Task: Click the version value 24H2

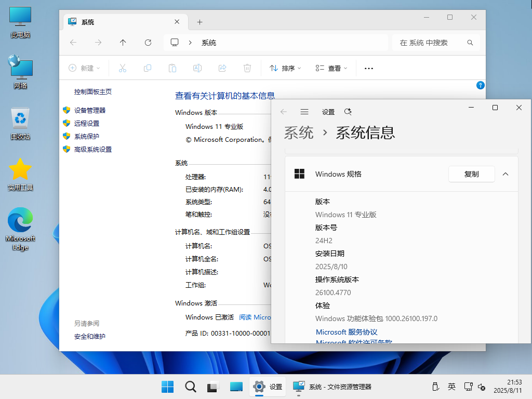Action: coord(324,241)
